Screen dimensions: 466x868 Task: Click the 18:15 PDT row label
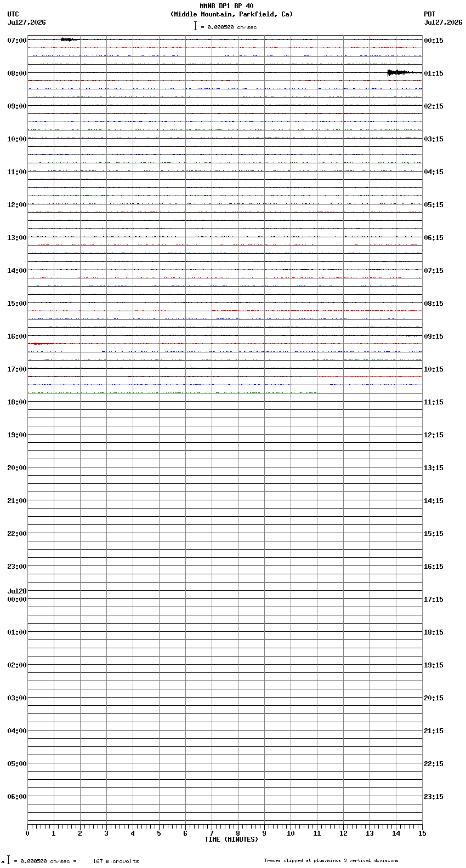(434, 632)
